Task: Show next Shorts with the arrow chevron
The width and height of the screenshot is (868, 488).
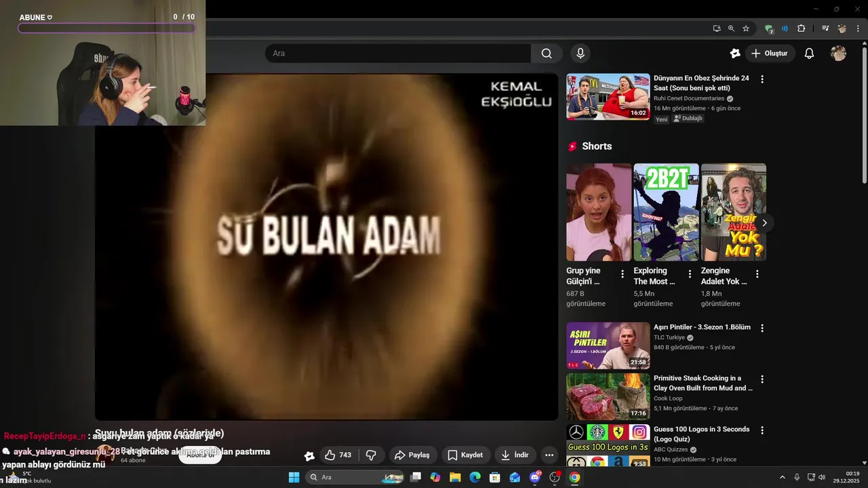Action: pyautogui.click(x=764, y=223)
